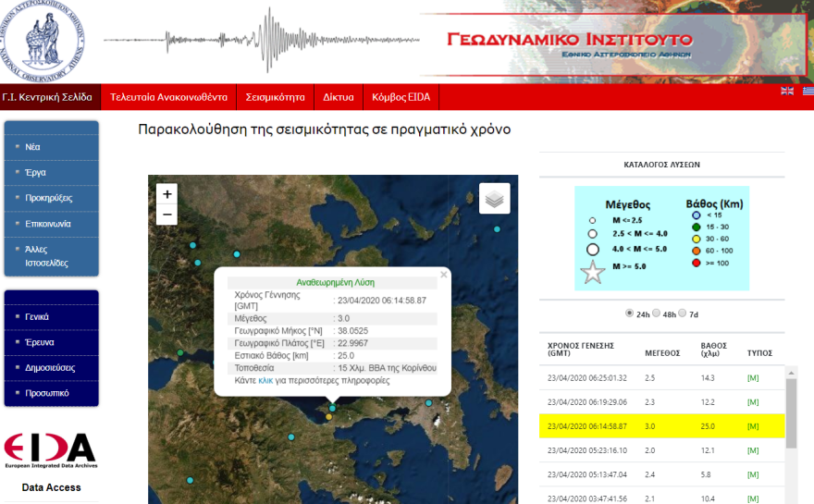Image resolution: width=814 pixels, height=504 pixels.
Task: Select the 24h time range radio
Action: (x=629, y=313)
